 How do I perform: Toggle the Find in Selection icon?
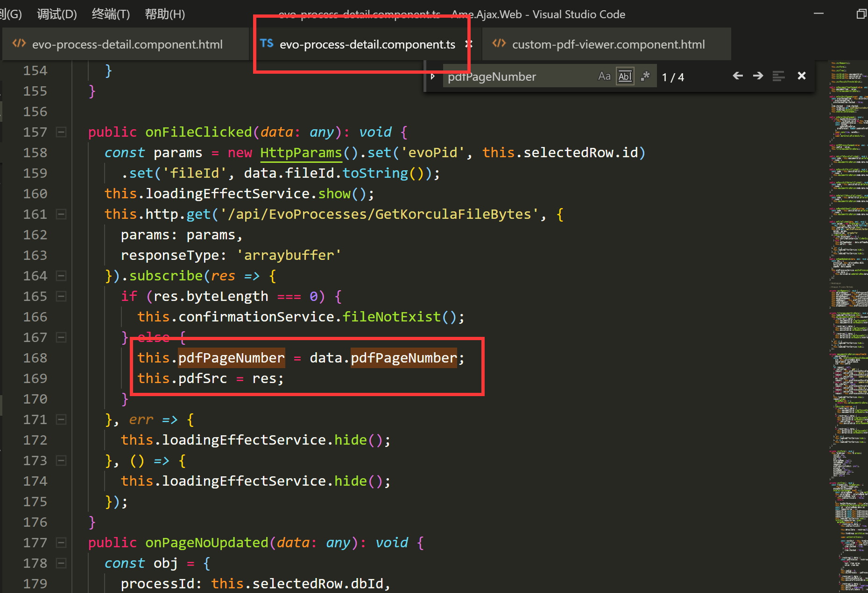[778, 76]
